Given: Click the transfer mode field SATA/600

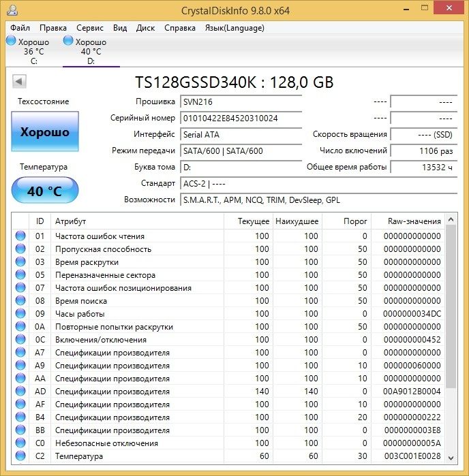Looking at the screenshot, I should pyautogui.click(x=241, y=151).
